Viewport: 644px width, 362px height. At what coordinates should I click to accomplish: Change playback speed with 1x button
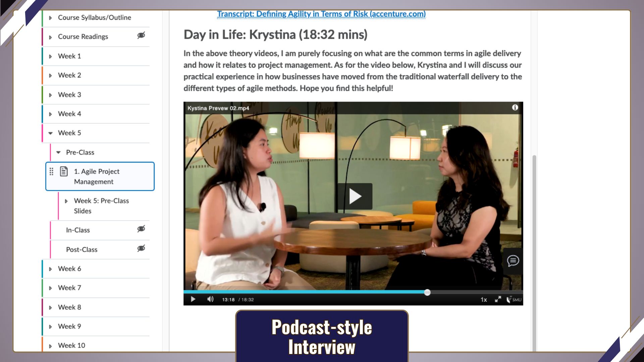[484, 300]
